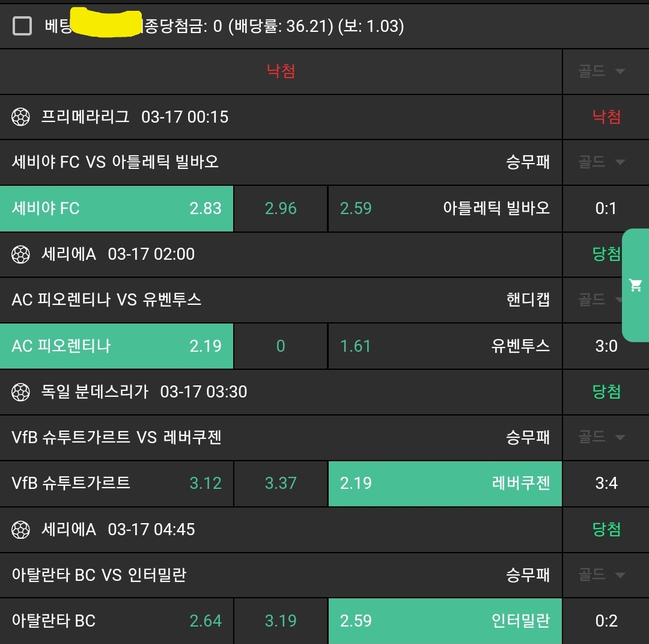Tick the bet slip checkbox at top
Viewport: 649px width, 644px height.
[22, 26]
